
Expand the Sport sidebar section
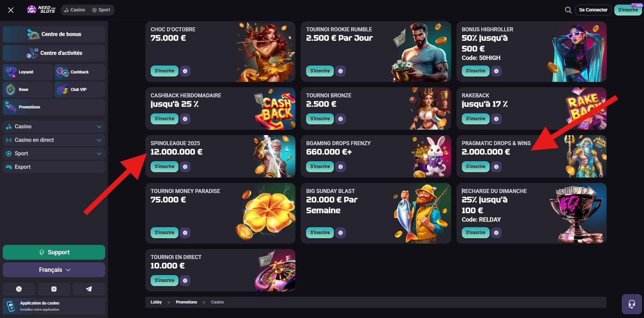click(x=54, y=154)
